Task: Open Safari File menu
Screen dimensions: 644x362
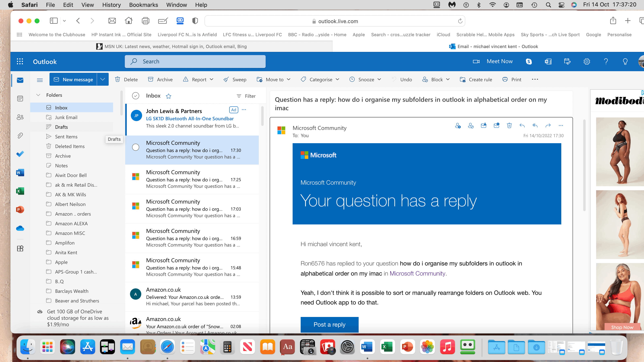Action: click(50, 5)
